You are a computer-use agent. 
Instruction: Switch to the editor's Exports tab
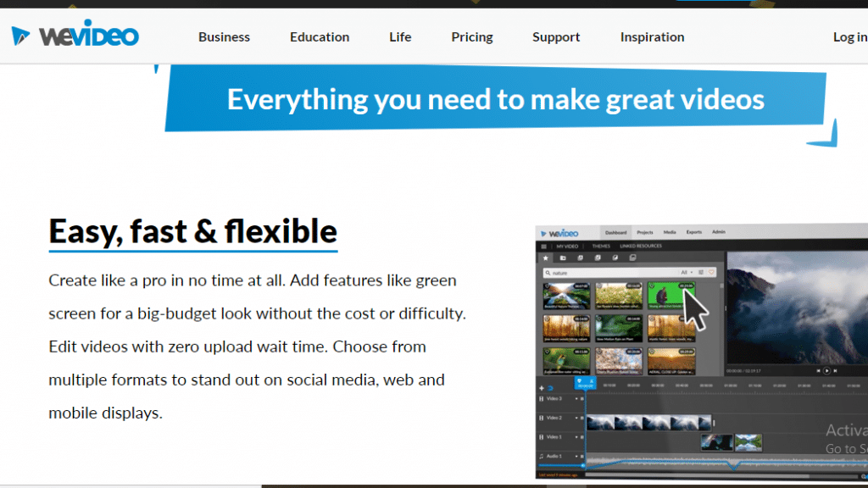coord(694,232)
